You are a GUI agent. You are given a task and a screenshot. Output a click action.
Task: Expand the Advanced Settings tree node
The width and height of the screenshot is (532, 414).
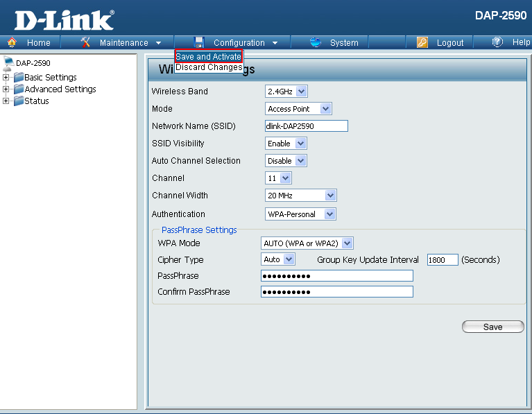point(6,89)
